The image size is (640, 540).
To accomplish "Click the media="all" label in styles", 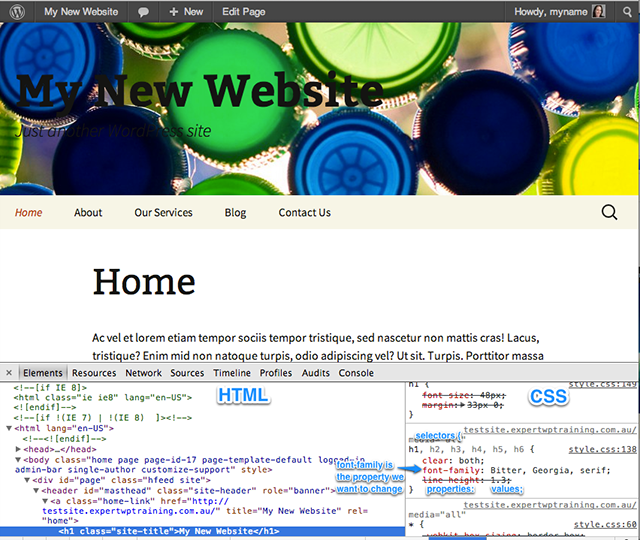I will point(437,514).
